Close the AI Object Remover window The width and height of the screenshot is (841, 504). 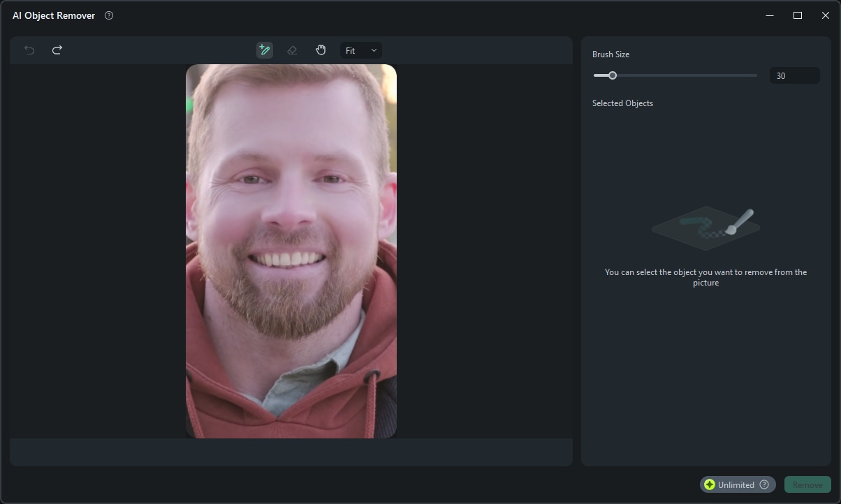click(826, 15)
